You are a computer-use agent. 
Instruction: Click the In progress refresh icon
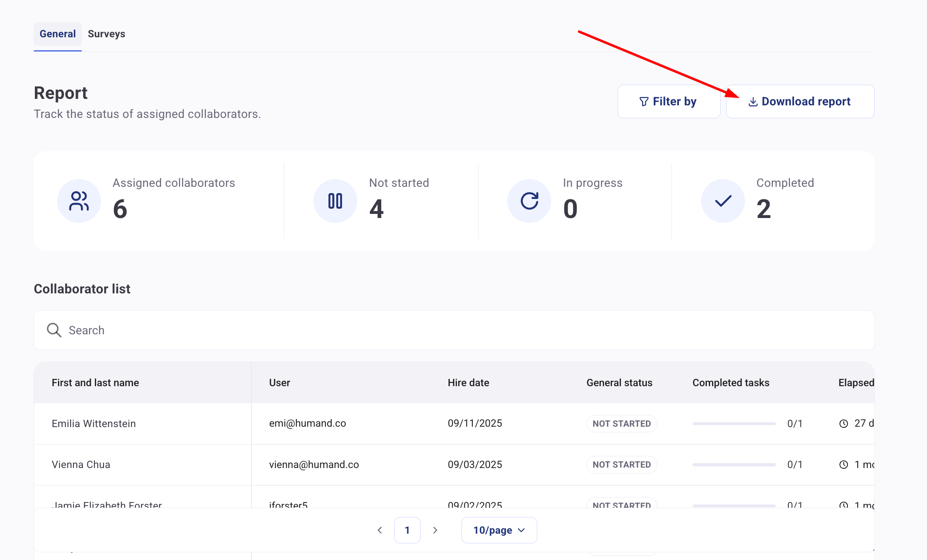tap(529, 201)
